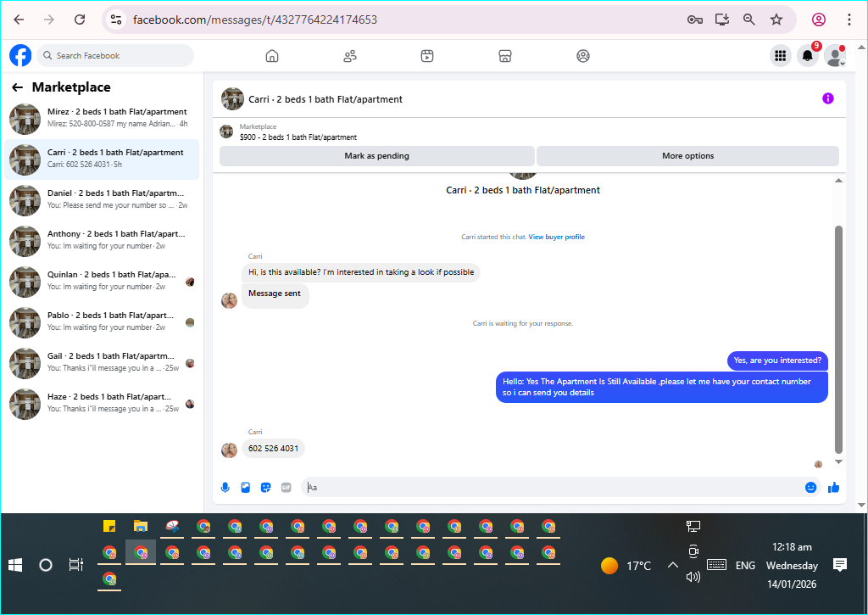Viewport: 868px width, 615px height.
Task: Open the Friends icon in top navigation
Action: 350,56
